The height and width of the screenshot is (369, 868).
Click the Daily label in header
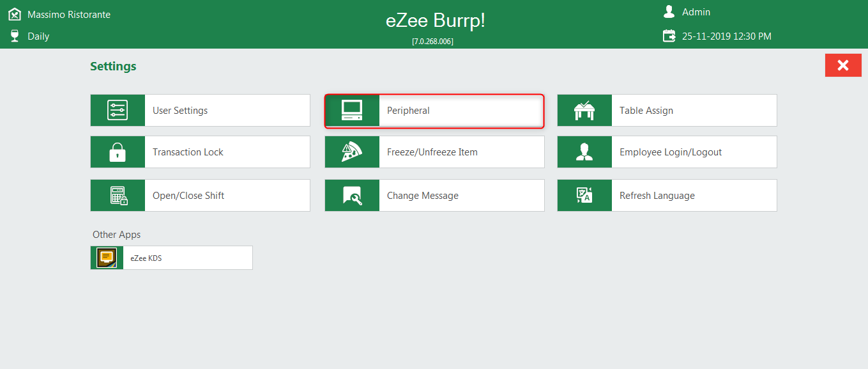[38, 36]
